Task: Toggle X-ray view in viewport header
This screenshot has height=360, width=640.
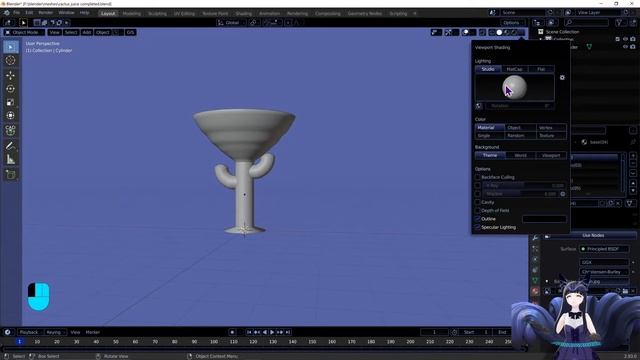Action: tap(482, 32)
